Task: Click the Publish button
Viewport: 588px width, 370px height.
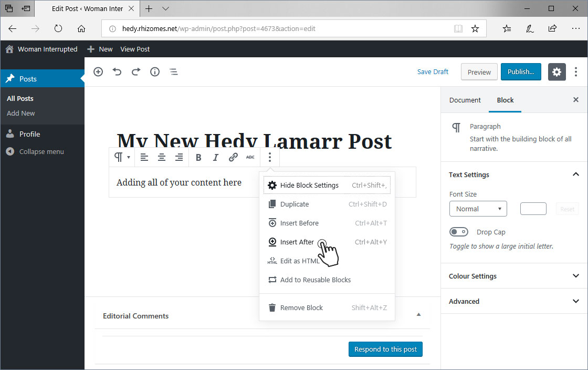Action: tap(521, 71)
